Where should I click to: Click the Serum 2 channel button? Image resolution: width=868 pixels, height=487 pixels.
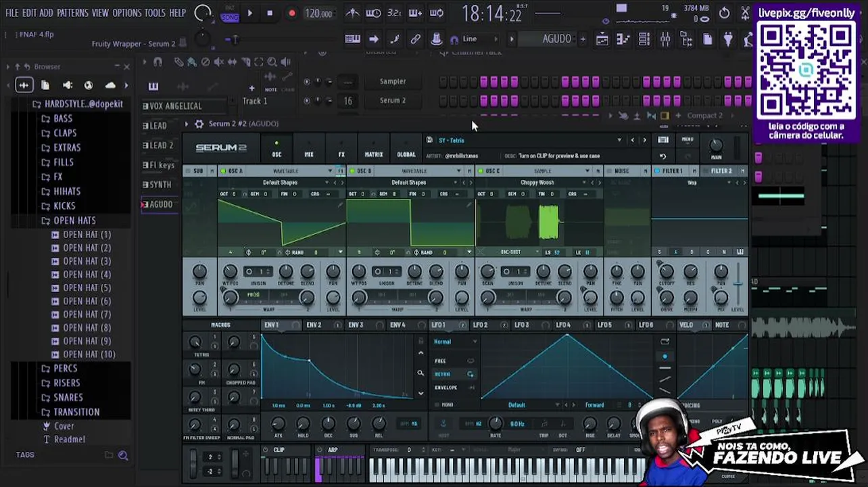point(393,101)
